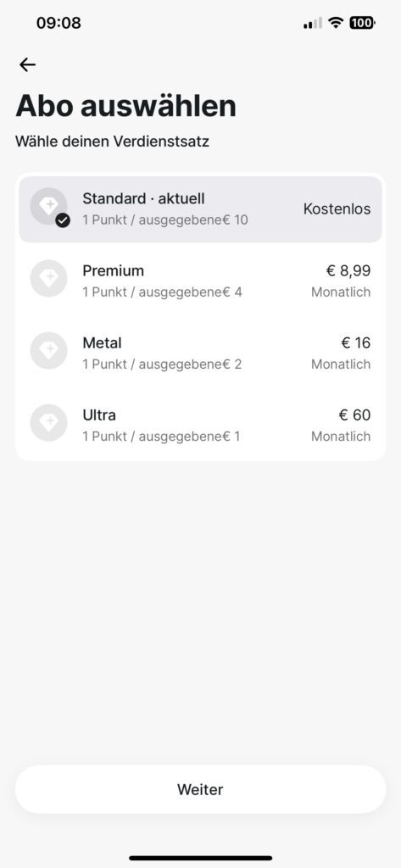Tap the cellular signal bars icon
This screenshot has width=401, height=868.
click(312, 23)
